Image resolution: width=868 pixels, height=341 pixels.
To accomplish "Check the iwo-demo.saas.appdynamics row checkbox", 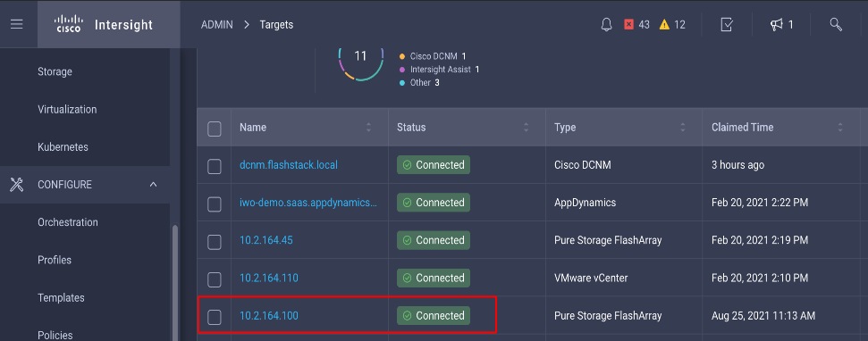I will click(215, 204).
